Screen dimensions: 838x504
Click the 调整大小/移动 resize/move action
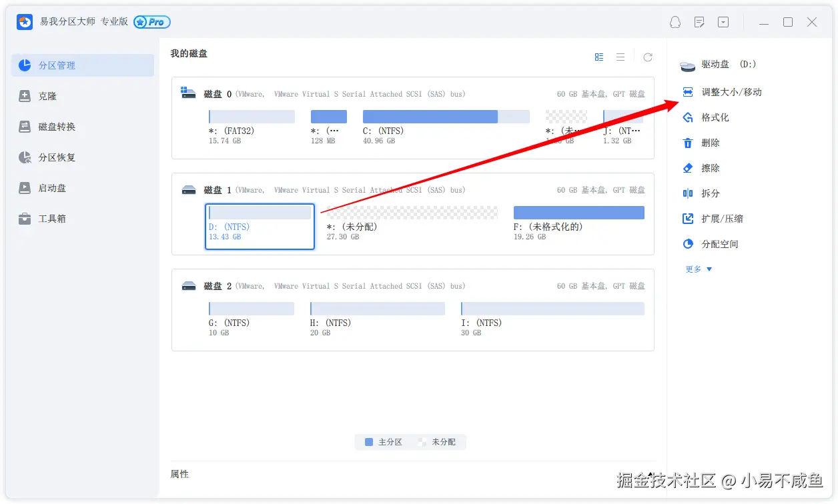722,92
